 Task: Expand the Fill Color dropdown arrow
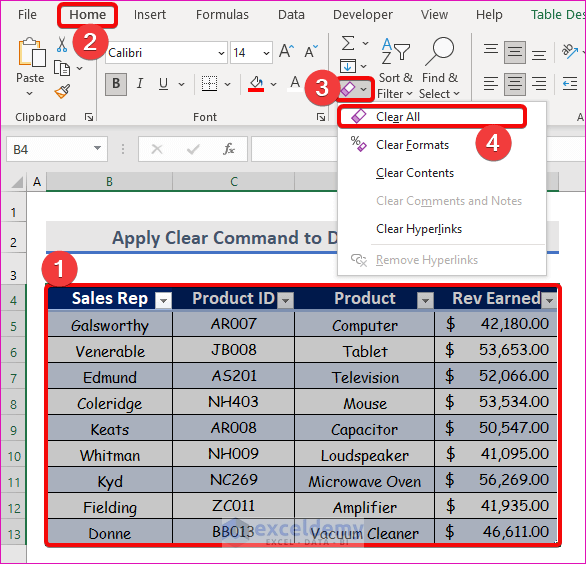274,84
